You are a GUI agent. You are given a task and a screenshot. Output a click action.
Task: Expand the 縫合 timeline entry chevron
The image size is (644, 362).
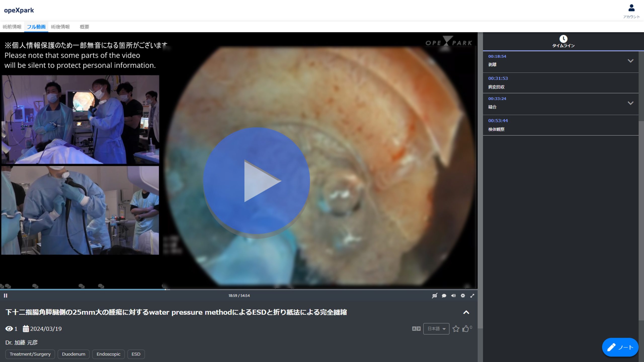630,103
